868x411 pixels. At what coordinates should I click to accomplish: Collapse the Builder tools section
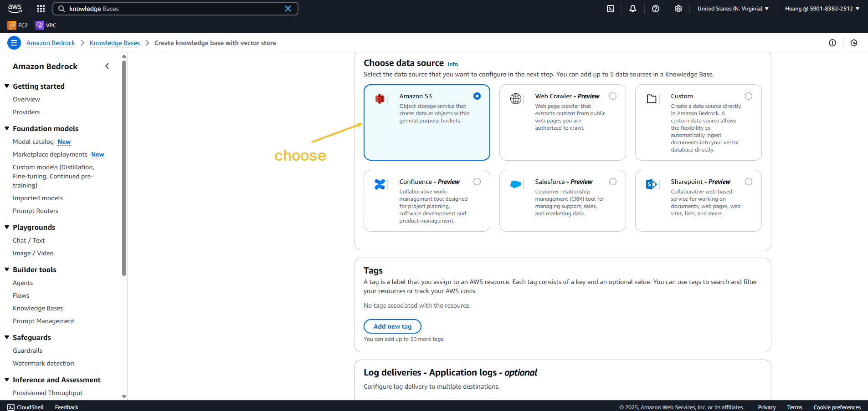tap(7, 269)
